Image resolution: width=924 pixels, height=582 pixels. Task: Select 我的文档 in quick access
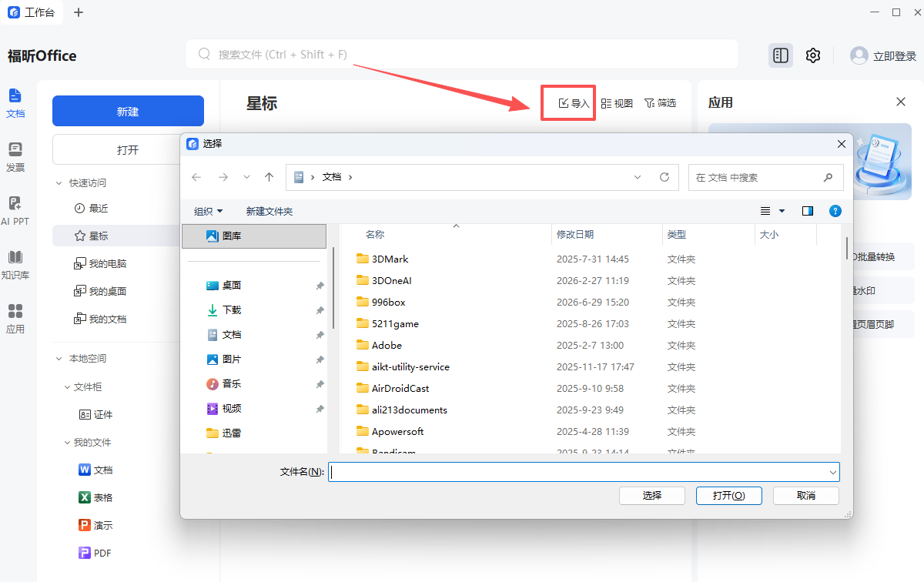(100, 319)
